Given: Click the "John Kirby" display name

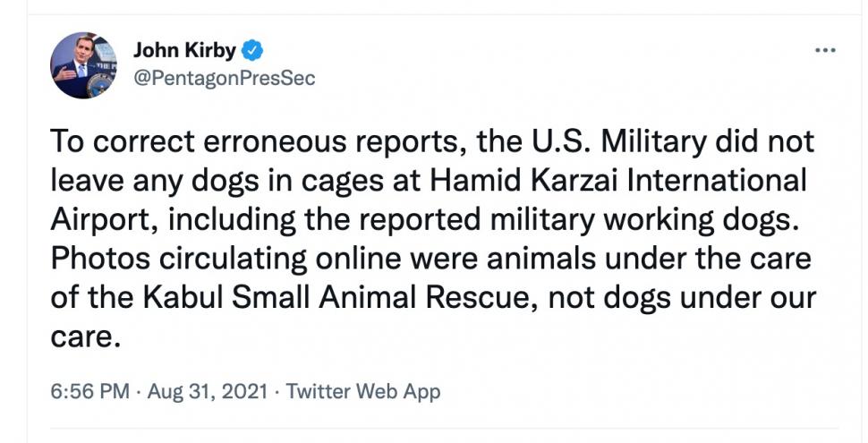Looking at the screenshot, I should pos(184,50).
